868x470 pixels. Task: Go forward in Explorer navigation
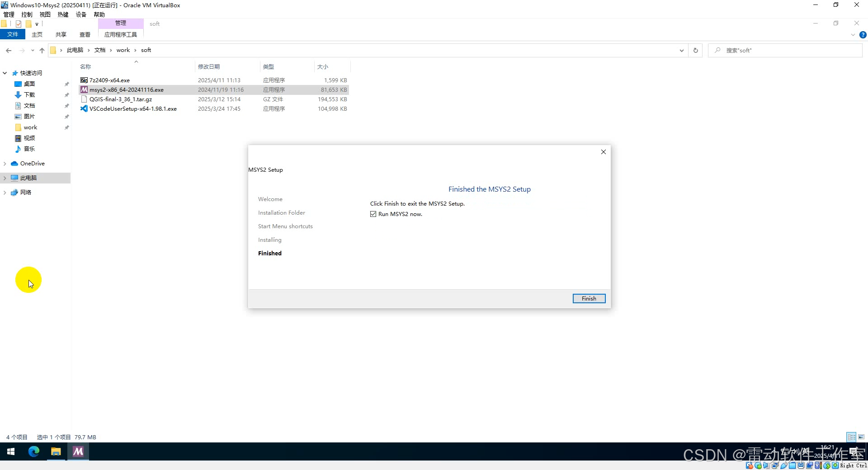[22, 51]
